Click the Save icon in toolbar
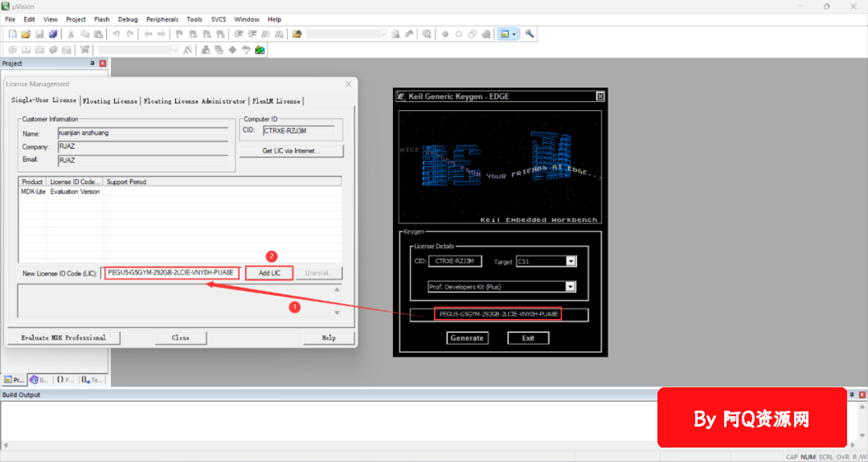 40,35
